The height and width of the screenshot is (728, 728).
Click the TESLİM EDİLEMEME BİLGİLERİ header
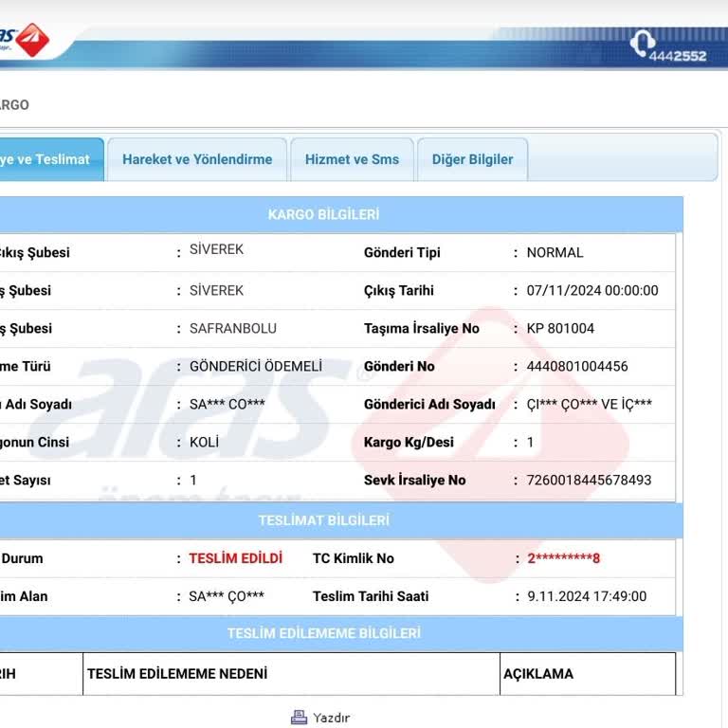323,633
